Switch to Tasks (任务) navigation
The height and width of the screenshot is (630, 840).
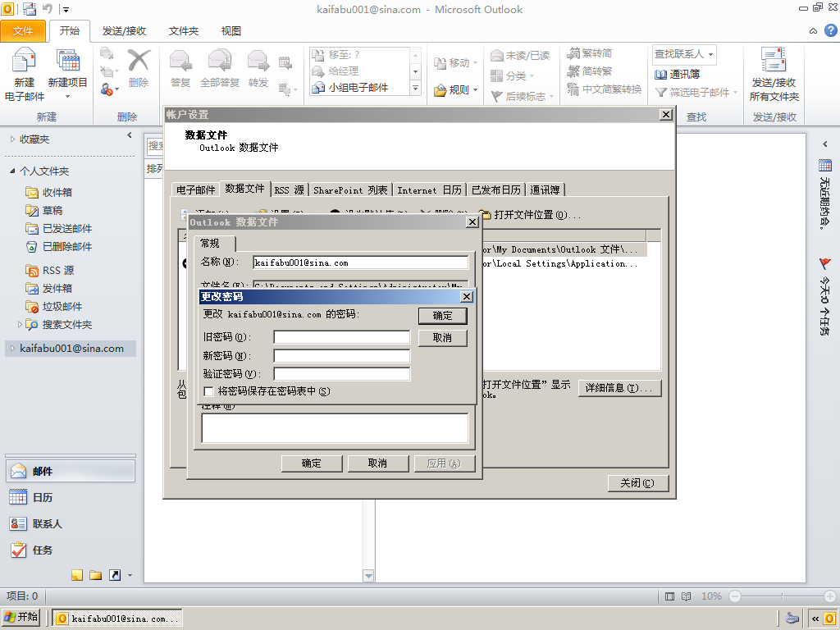(71, 550)
